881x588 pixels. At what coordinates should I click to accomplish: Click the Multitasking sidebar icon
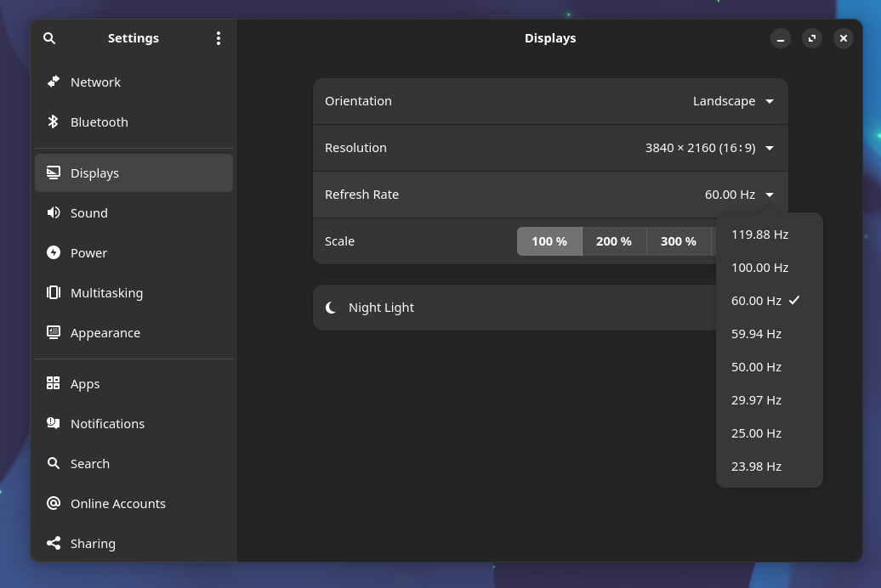point(54,292)
